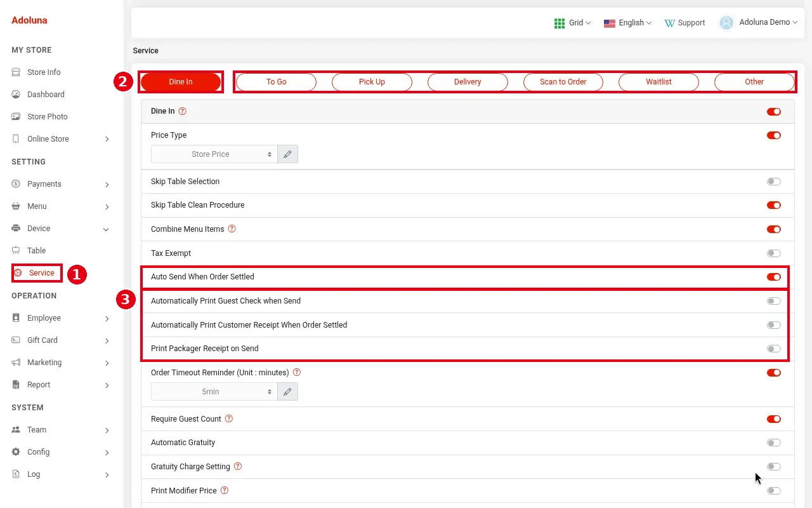Image resolution: width=812 pixels, height=508 pixels.
Task: Click the Marketing megaphone icon
Action: [x=16, y=363]
